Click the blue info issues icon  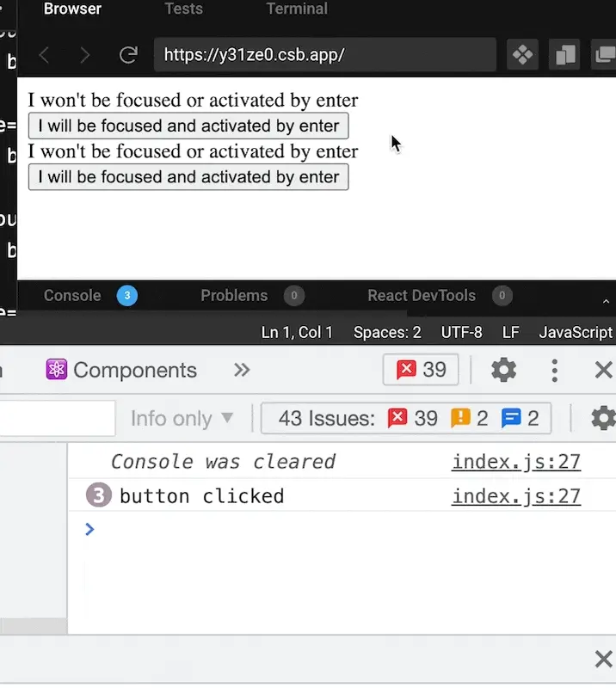(x=511, y=418)
